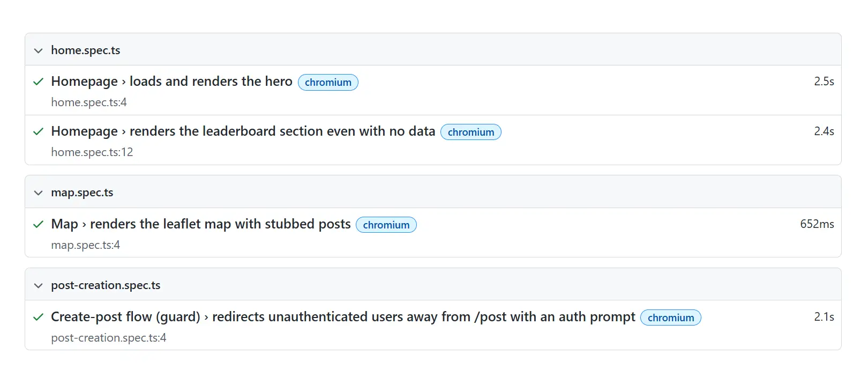
Task: Click chromium badge on Create-post test
Action: click(671, 317)
